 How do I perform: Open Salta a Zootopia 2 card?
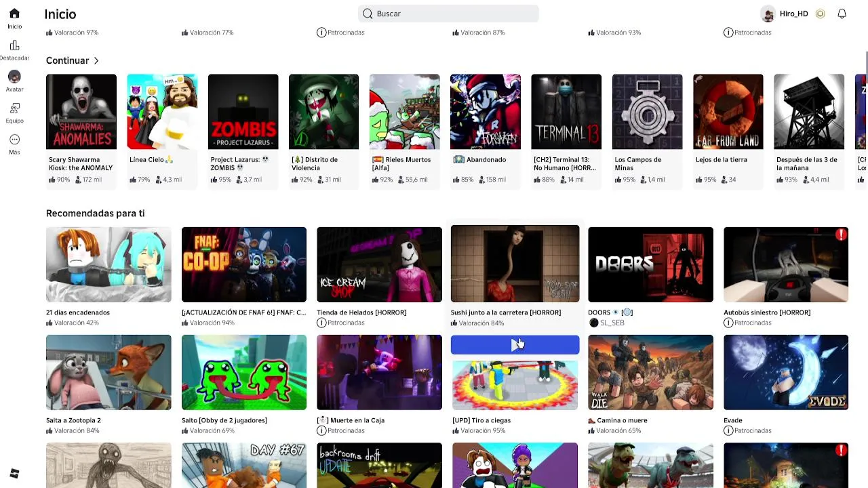(108, 372)
